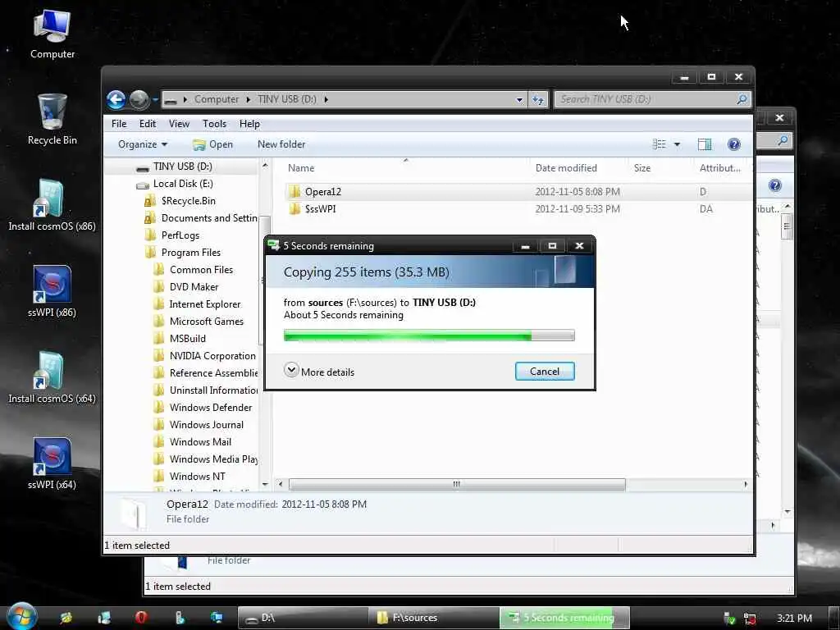Switch to the D:\ taskbar window
The width and height of the screenshot is (840, 630).
[302, 618]
